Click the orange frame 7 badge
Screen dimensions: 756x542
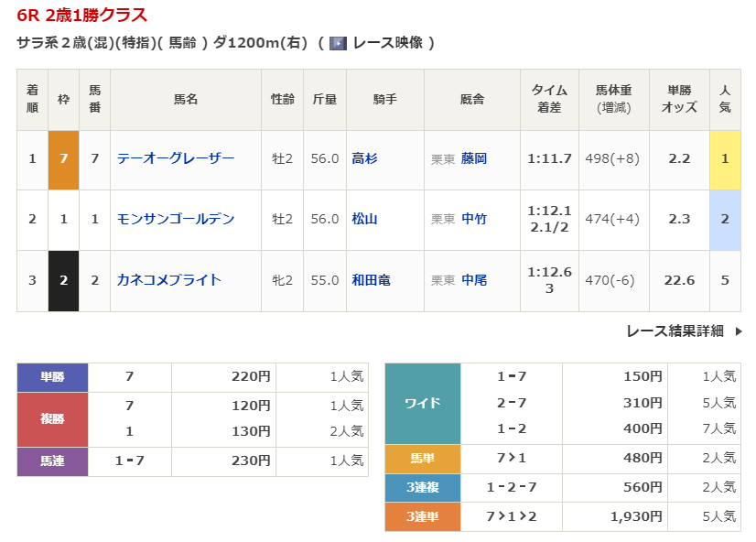(x=63, y=159)
